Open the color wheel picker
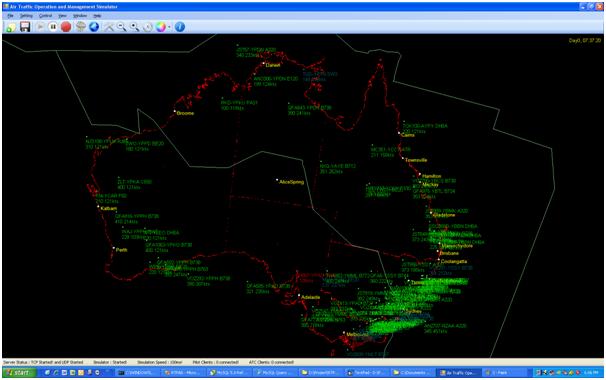 coord(161,27)
